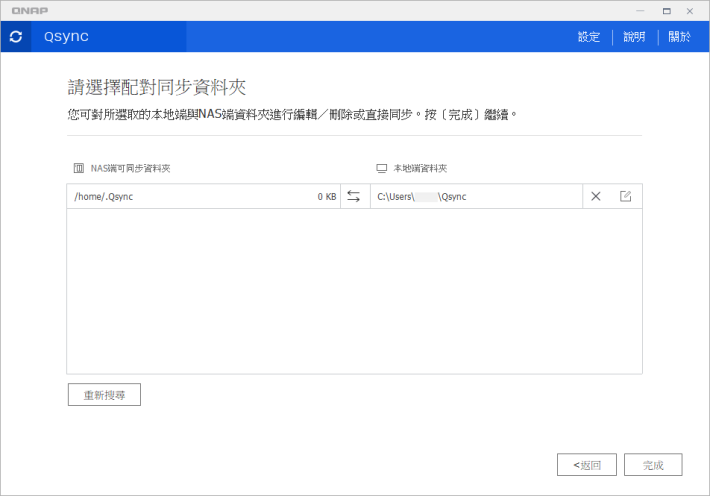Click <返回 back button
This screenshot has height=496, width=710.
click(586, 465)
